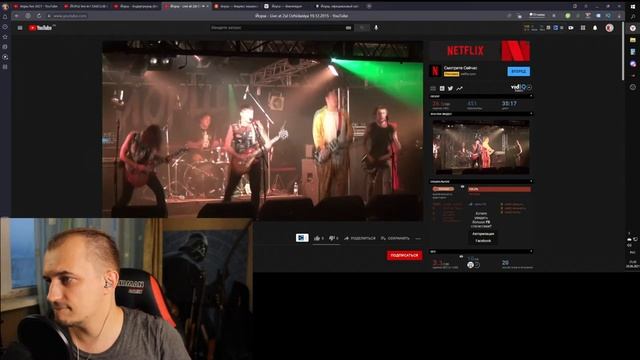Screen dimensions: 640x360
Task: Open the YouTube apps grid
Action: (x=583, y=28)
